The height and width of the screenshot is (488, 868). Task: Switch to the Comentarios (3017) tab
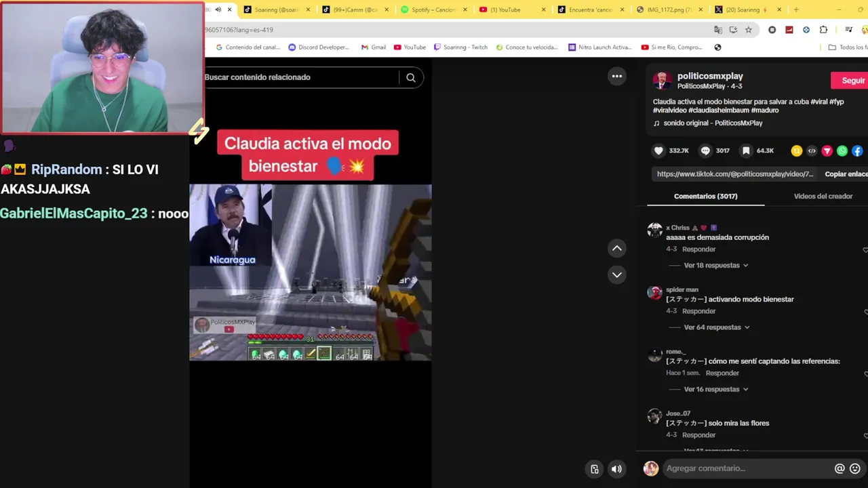[x=705, y=196]
